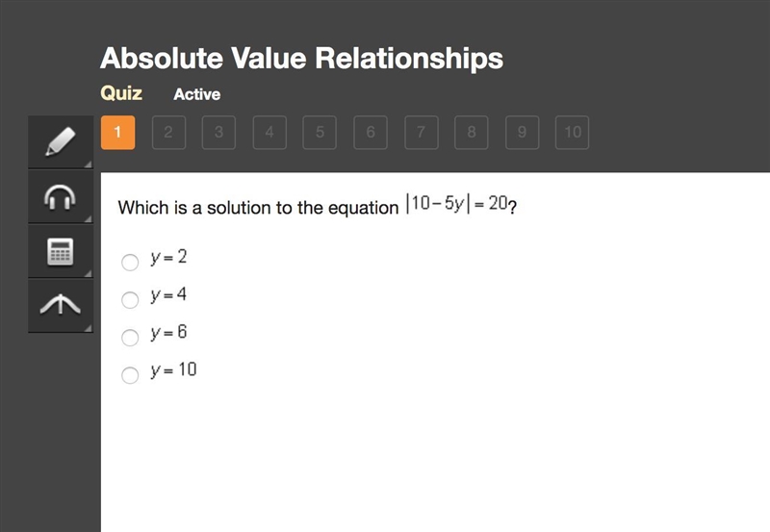Open the headphones read-aloud tool

[61, 197]
